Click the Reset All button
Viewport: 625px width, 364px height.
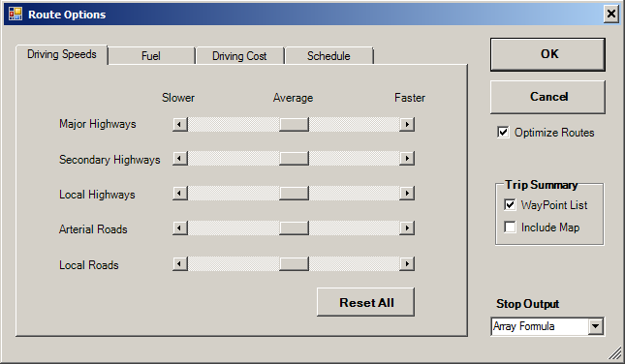(366, 302)
